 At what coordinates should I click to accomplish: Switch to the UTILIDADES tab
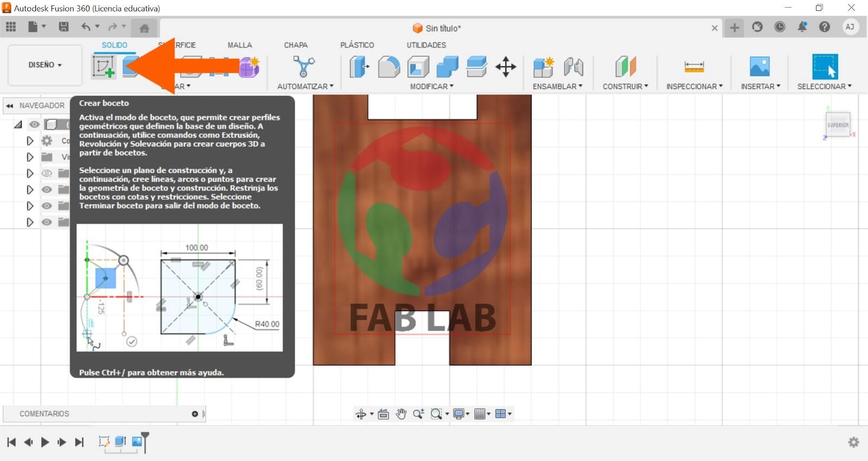(x=426, y=45)
